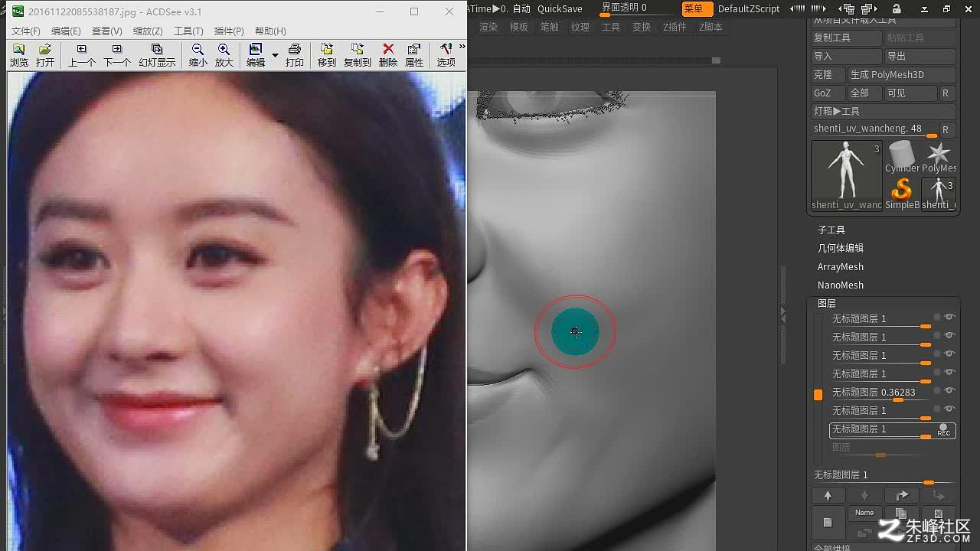
Task: Expand the ACDSee toolbar overflow chevron
Action: click(x=462, y=47)
